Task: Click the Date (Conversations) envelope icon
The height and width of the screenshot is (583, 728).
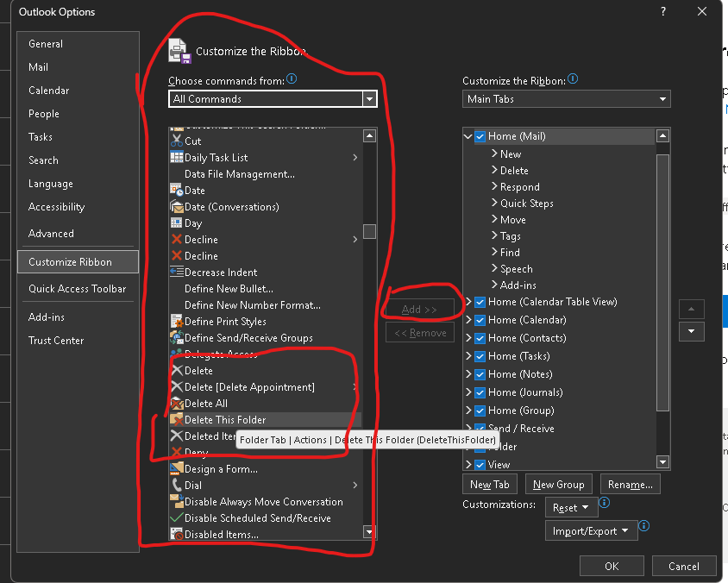Action: pyautogui.click(x=177, y=207)
